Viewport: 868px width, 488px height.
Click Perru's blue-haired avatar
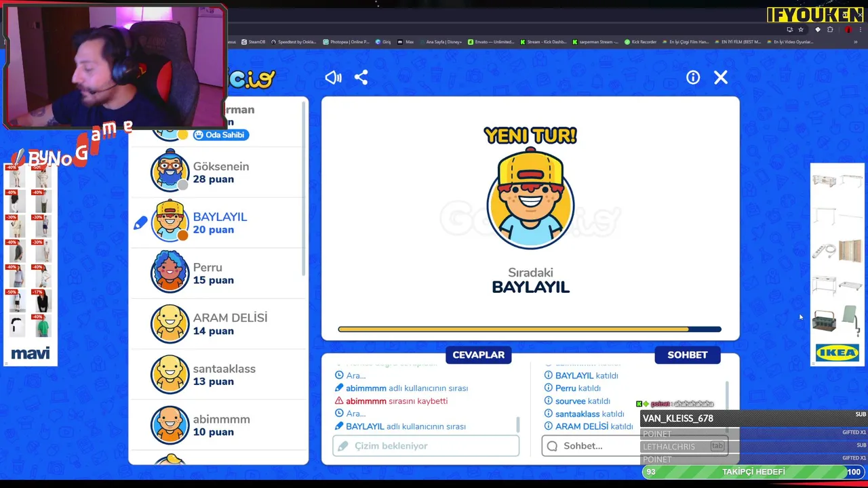[x=170, y=272]
